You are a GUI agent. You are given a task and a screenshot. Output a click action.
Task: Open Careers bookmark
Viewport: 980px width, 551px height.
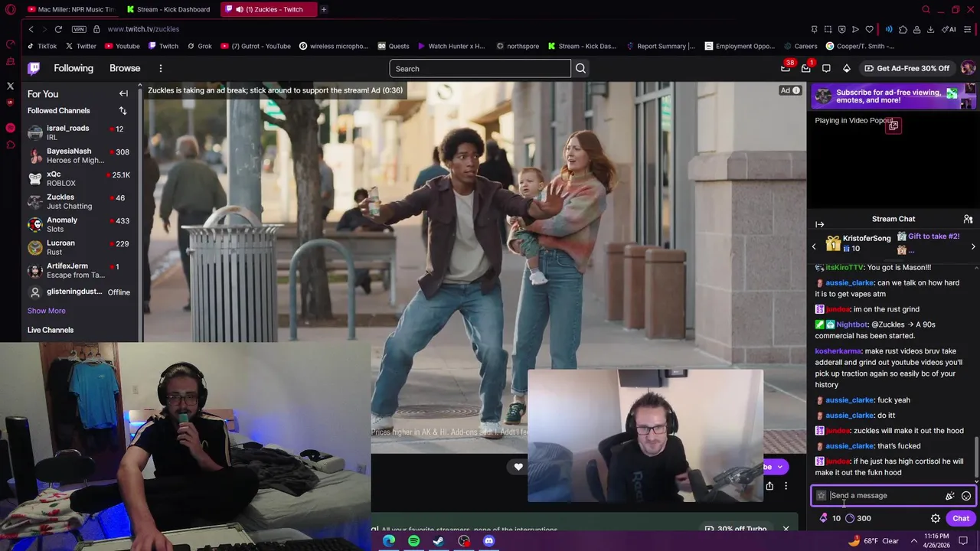point(799,46)
